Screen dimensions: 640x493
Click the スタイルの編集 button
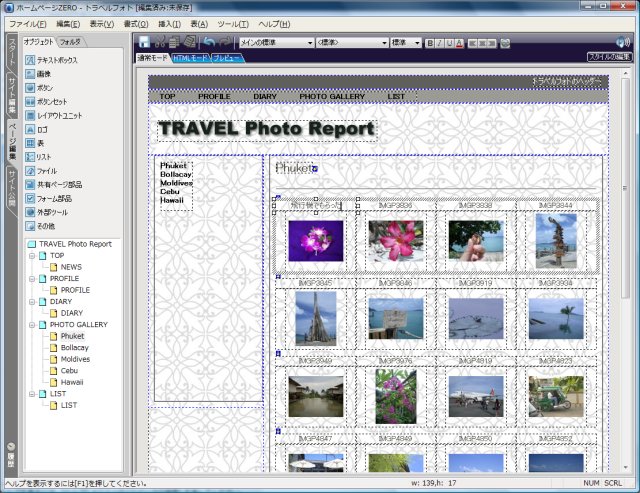click(x=610, y=57)
